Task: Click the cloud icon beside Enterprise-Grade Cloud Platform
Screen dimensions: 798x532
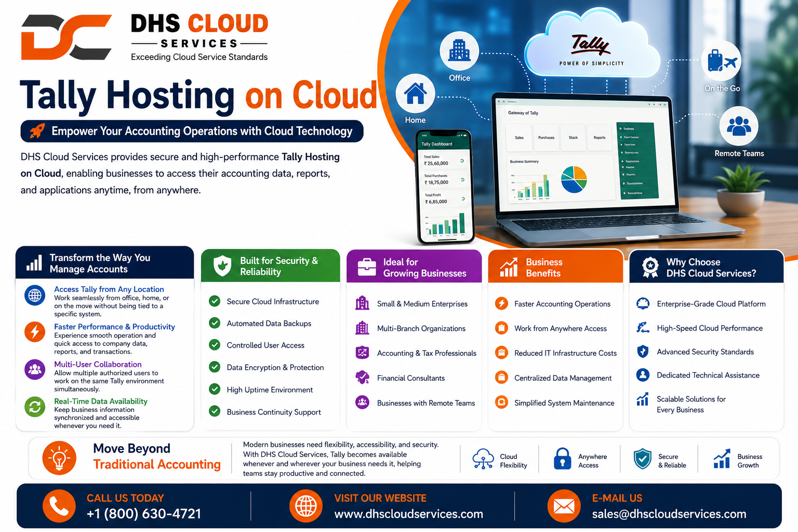Action: tap(643, 303)
